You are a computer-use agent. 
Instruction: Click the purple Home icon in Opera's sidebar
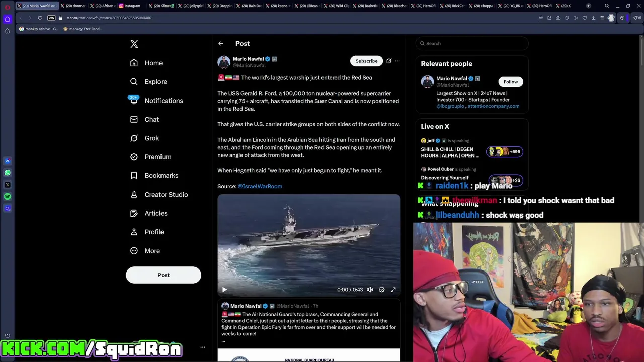coord(7,19)
